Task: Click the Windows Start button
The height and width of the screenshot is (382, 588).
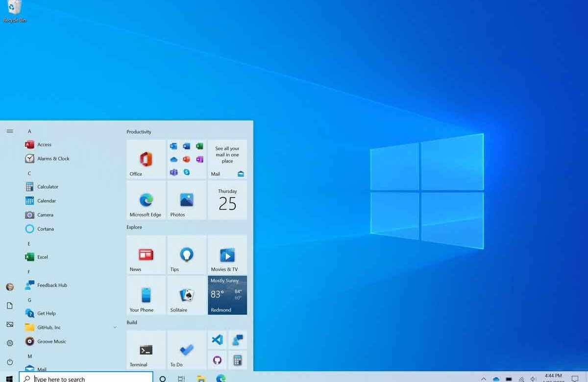Action: 9,379
